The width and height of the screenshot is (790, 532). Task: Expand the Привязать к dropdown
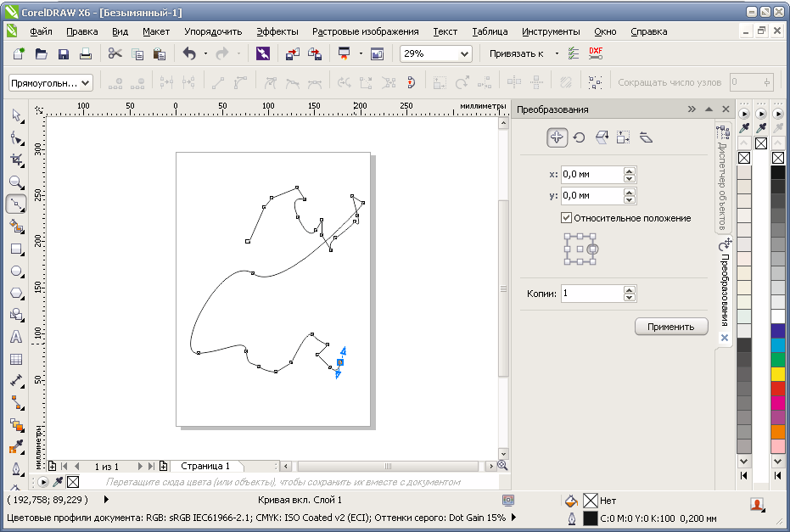[x=557, y=53]
